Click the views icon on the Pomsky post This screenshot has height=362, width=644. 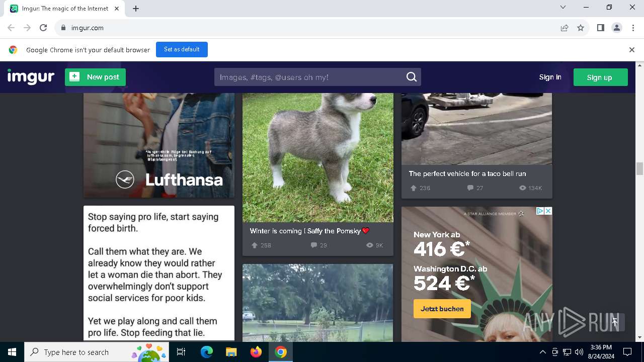coord(370,245)
